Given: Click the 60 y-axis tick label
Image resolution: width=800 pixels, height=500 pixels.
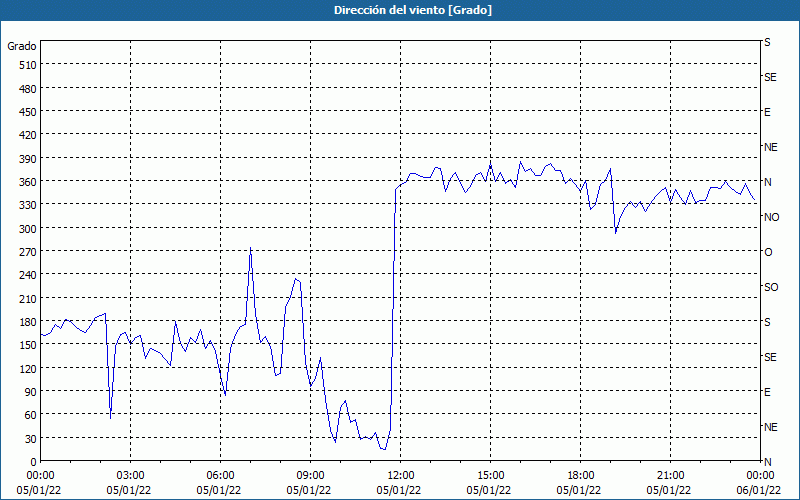Looking at the screenshot, I should (31, 415).
